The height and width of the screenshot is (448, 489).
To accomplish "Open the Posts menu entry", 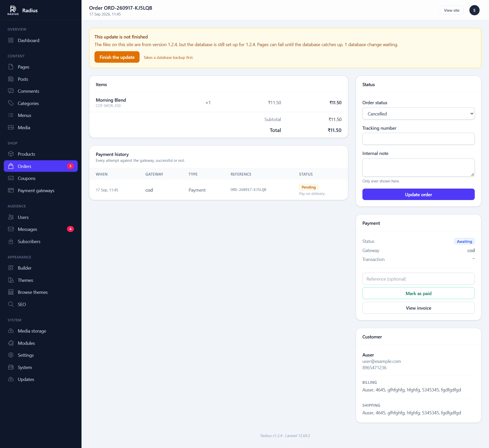I will (41, 79).
